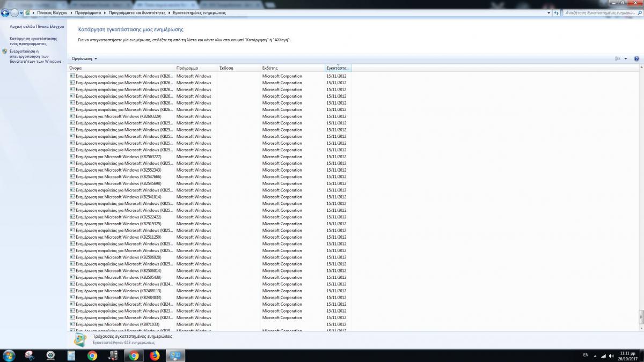The width and height of the screenshot is (644, 362).
Task: Click the icon of KB2488113 update
Action: pos(72,291)
